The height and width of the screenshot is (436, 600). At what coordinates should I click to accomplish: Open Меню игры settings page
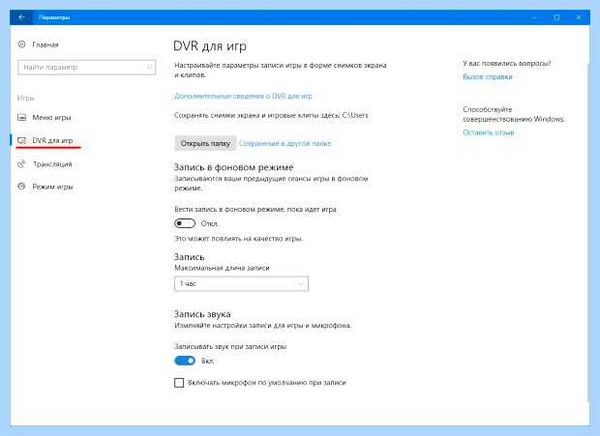point(52,118)
